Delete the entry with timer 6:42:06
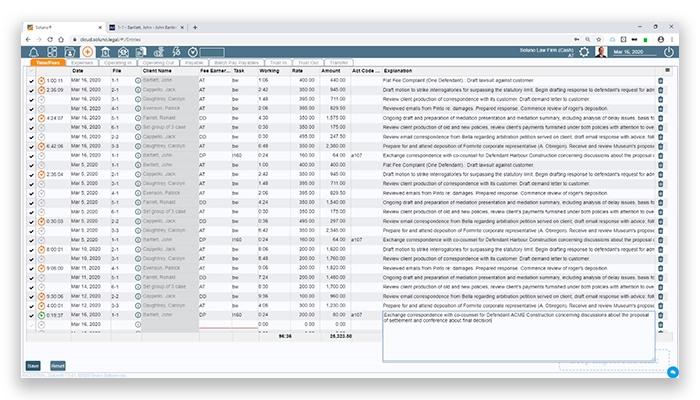The height and width of the screenshot is (400, 700). point(661,146)
